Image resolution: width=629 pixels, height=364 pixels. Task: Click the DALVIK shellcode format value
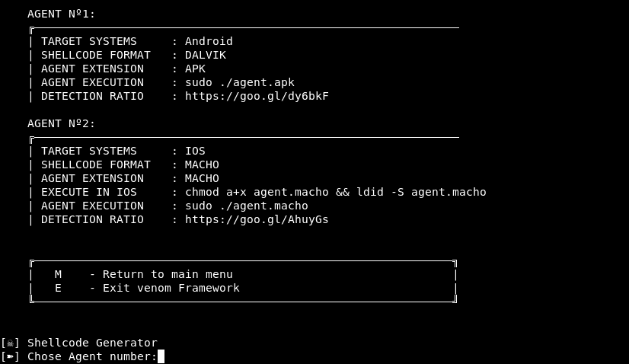(206, 55)
